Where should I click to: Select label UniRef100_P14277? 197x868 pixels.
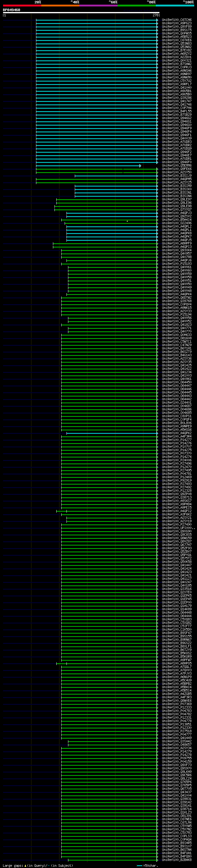(177, 440)
